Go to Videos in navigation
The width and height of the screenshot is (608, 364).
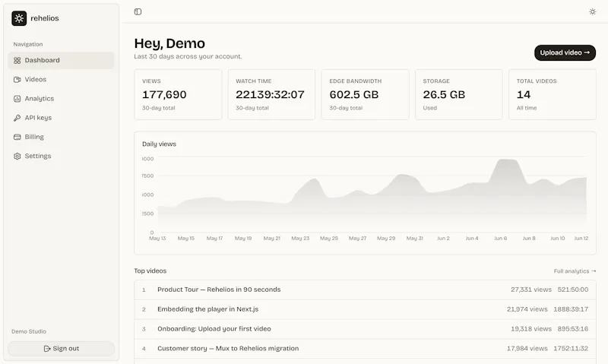(x=61, y=80)
